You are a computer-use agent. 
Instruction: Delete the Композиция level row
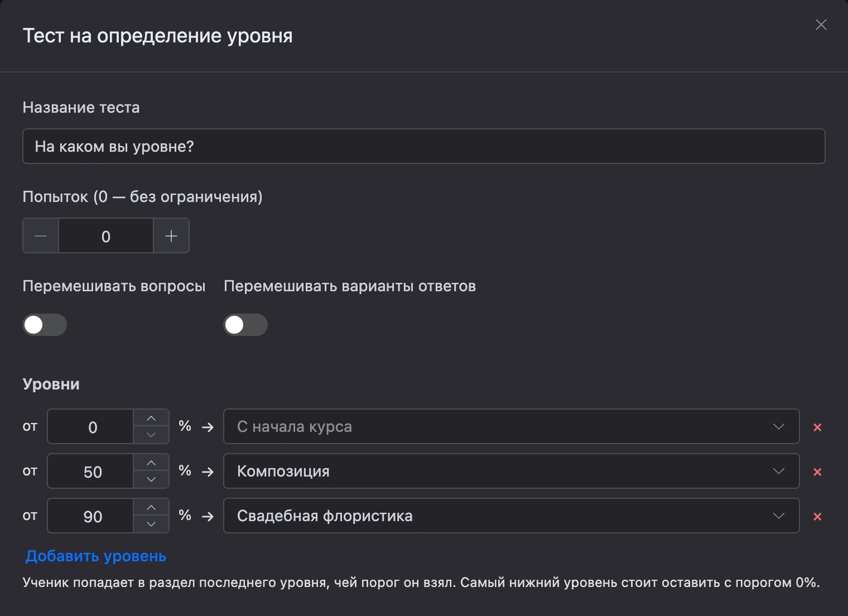[x=817, y=472]
